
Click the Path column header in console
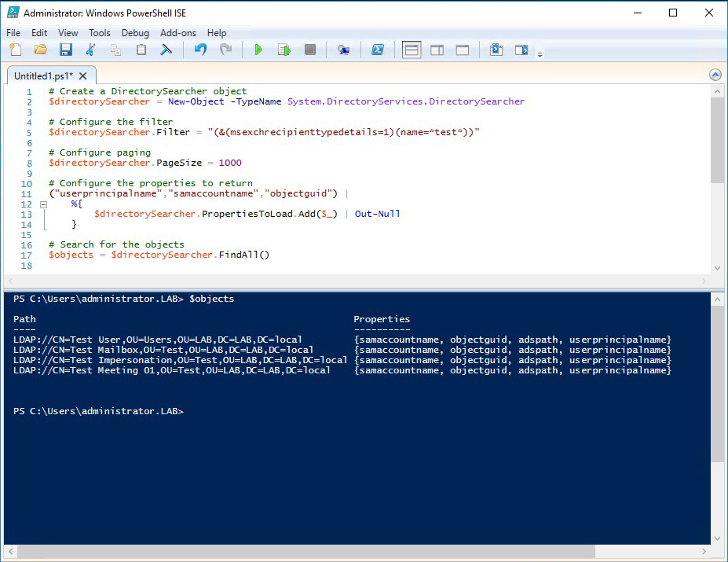click(x=24, y=319)
